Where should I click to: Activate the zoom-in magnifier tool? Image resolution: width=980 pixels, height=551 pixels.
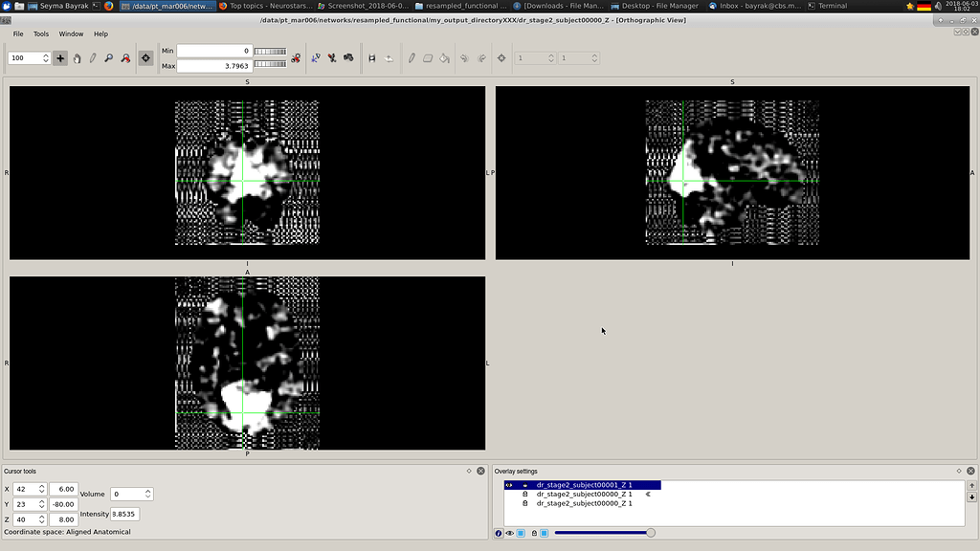tap(109, 57)
